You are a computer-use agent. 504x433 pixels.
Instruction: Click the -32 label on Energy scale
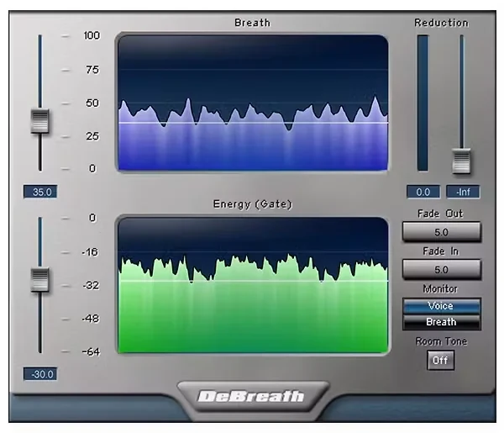tap(91, 285)
